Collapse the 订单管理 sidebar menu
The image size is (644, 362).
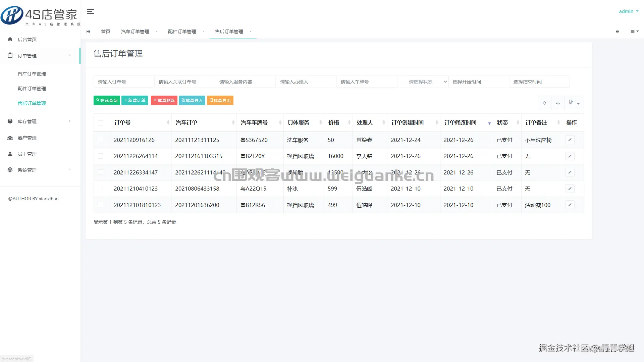coord(40,55)
